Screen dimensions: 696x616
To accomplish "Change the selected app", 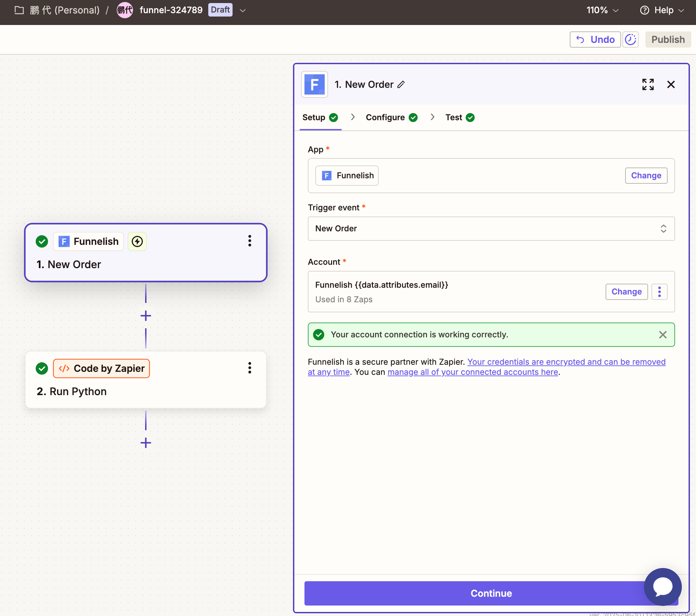I will (646, 176).
